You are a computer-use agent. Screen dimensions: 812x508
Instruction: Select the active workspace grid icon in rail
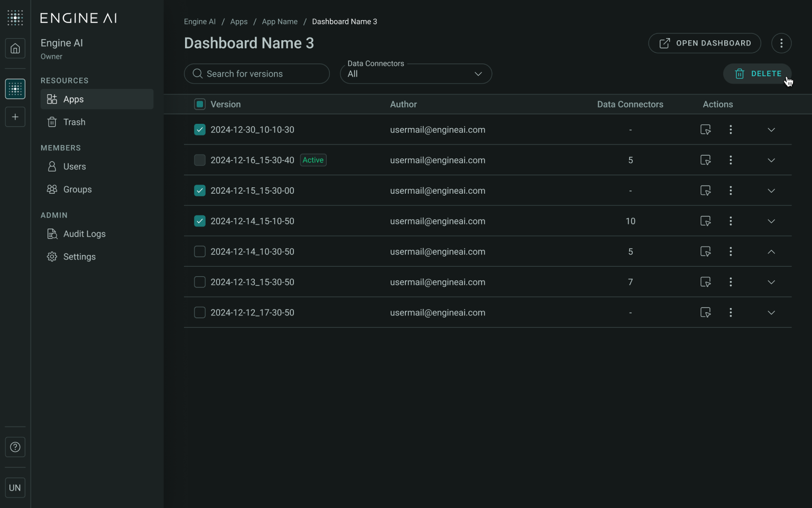coord(15,89)
